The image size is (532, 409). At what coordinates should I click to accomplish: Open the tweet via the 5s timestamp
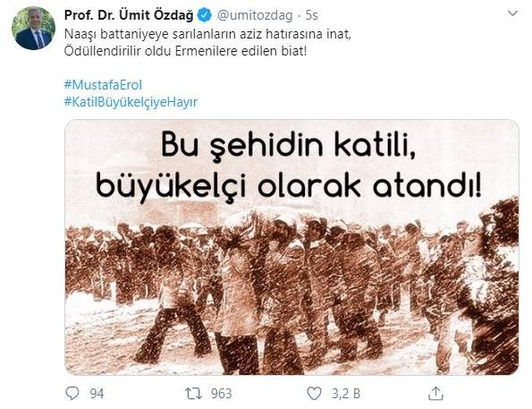click(x=311, y=15)
